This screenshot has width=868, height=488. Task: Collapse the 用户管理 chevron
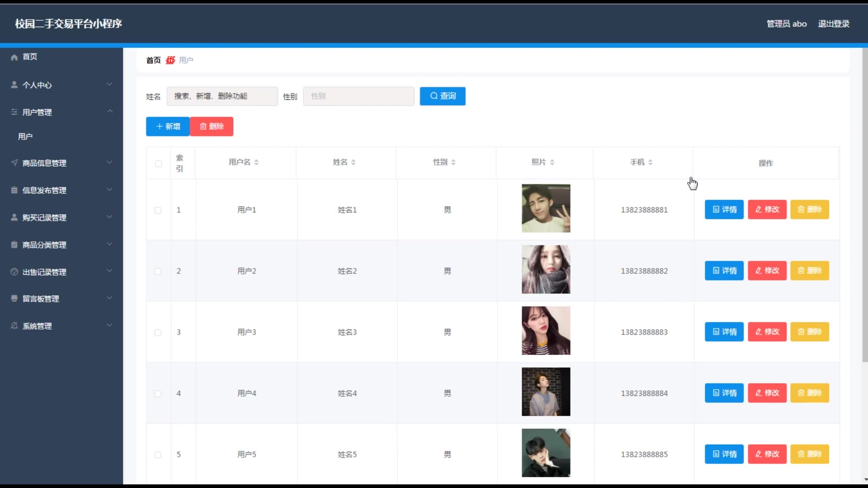(109, 111)
